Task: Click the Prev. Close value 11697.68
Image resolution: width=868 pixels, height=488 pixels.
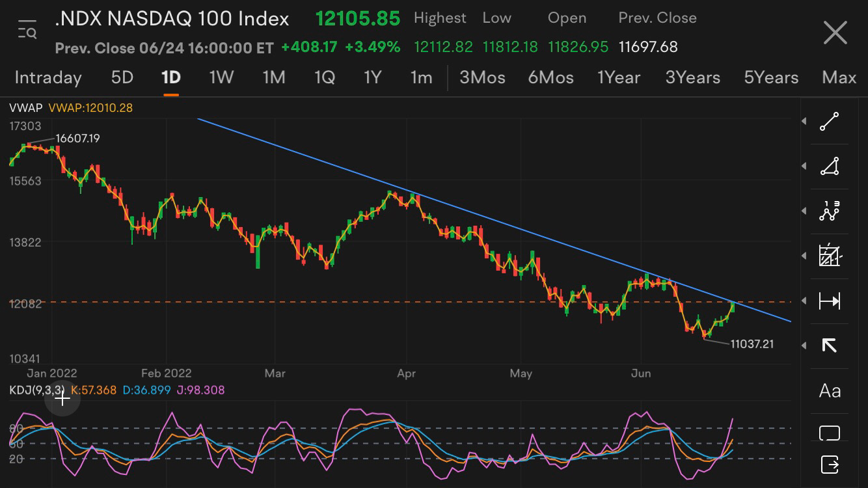Action: pos(648,47)
